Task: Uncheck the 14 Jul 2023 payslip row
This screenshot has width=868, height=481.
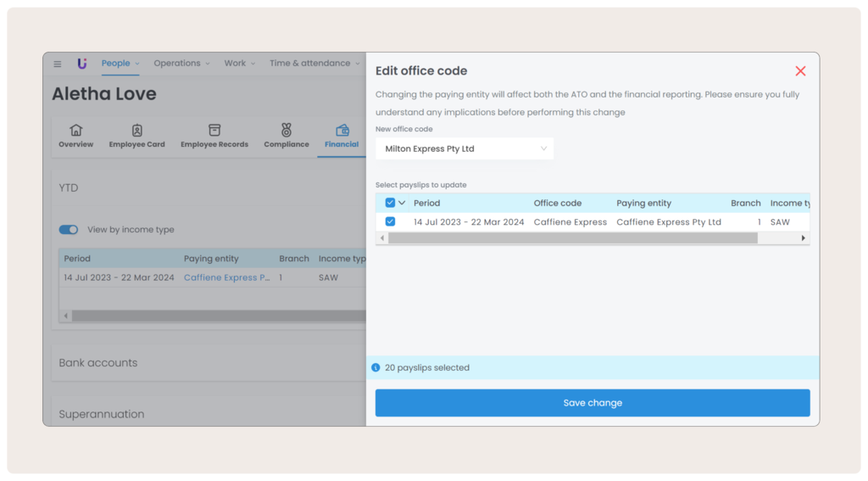Action: click(x=390, y=222)
